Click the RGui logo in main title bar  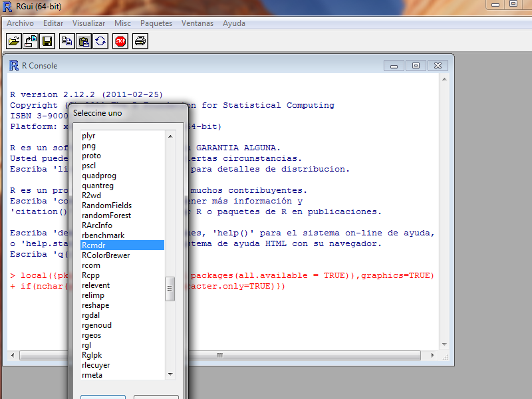[7, 7]
